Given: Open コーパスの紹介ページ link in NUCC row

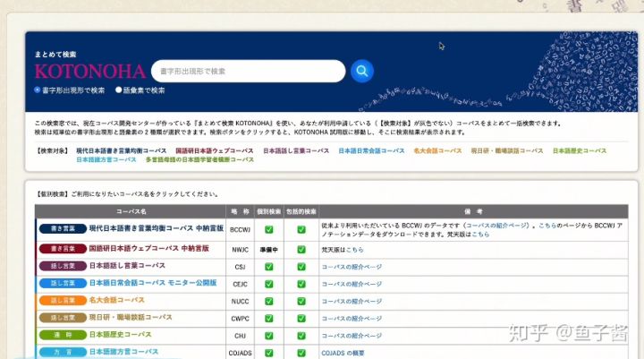Looking at the screenshot, I should pyautogui.click(x=352, y=302).
